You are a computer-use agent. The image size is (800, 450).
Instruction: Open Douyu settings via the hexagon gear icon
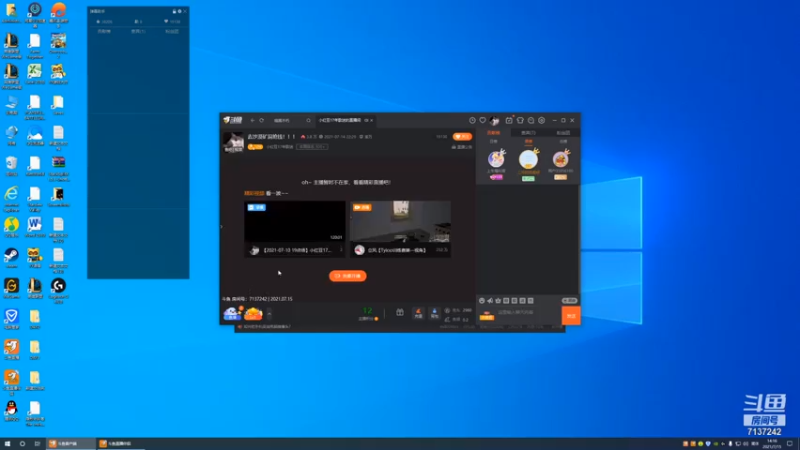pyautogui.click(x=541, y=120)
